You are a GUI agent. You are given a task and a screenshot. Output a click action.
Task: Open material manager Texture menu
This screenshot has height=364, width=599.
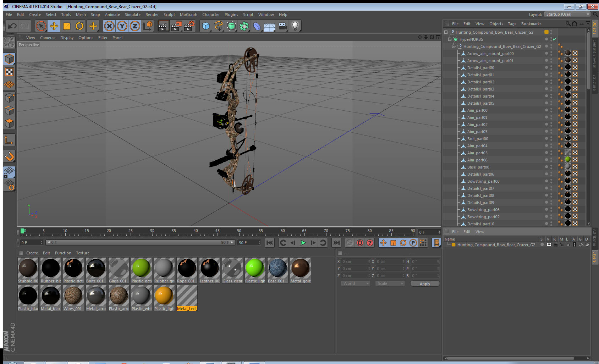[83, 253]
